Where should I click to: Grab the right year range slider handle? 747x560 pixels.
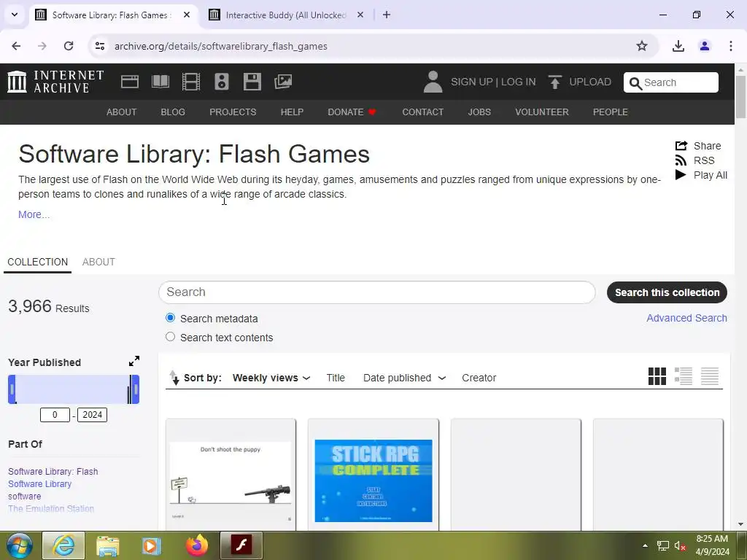coord(135,389)
